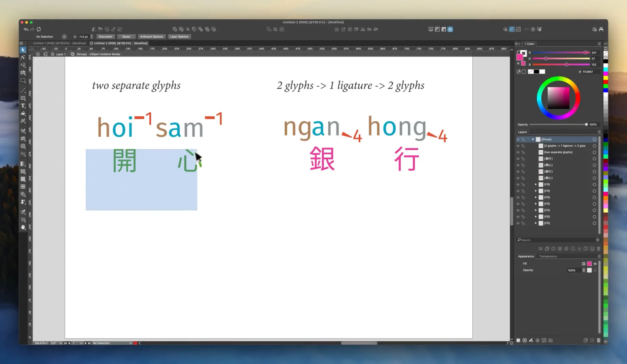Collapse the {Group} layer tree
627x364 pixels.
pos(533,139)
